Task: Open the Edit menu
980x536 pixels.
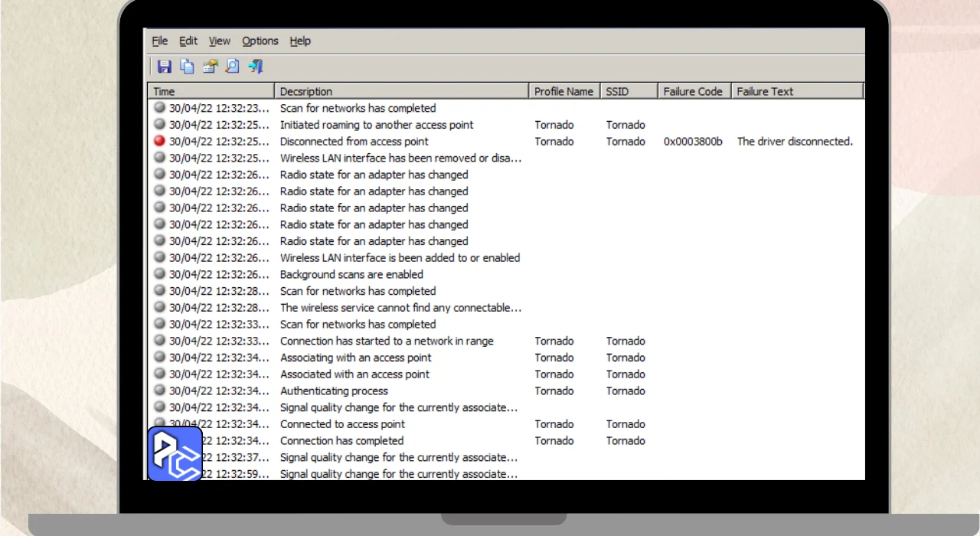Action: [188, 41]
